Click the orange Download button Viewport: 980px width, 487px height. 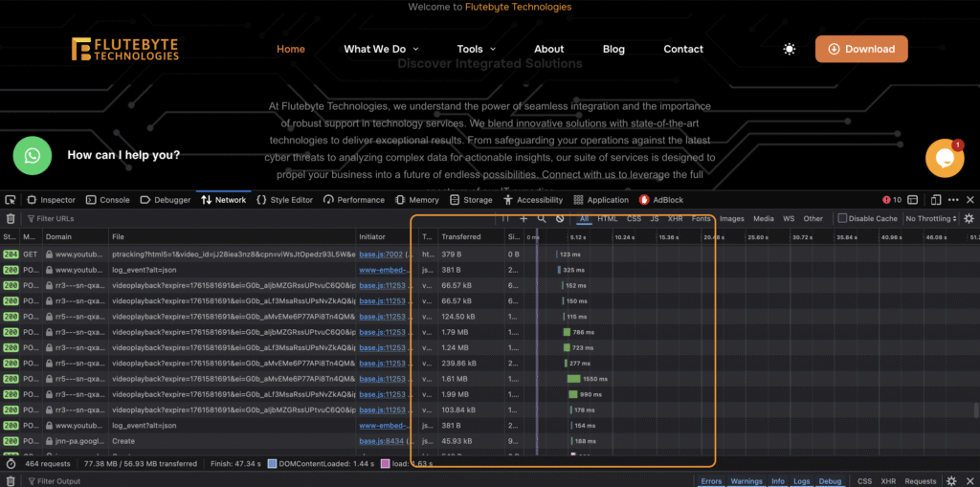860,49
